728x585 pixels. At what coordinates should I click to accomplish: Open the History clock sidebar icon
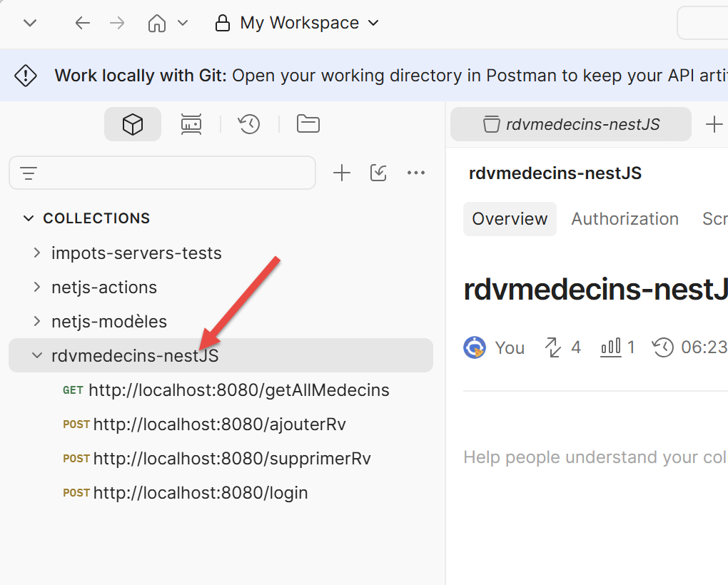249,124
